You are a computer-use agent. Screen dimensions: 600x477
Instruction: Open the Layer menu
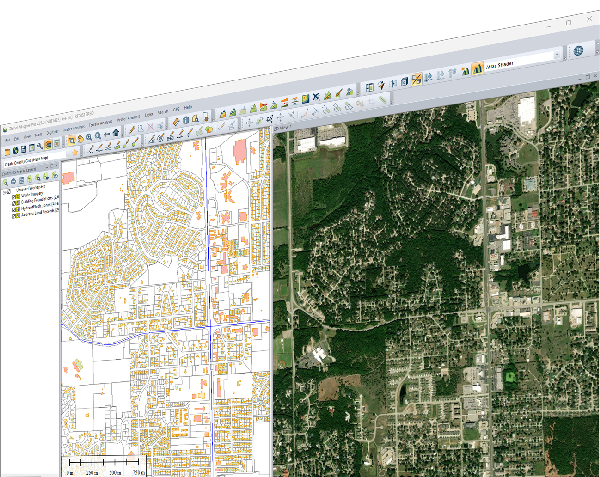[x=149, y=114]
